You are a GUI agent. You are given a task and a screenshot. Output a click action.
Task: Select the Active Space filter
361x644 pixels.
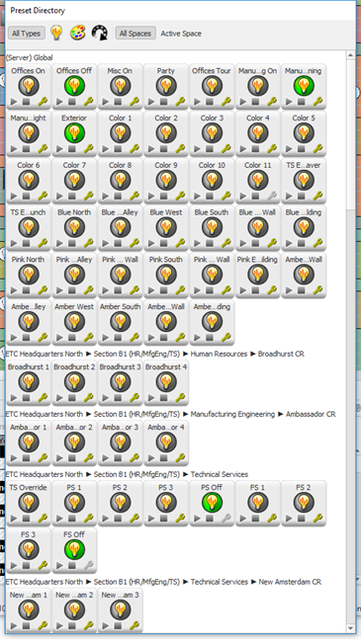181,34
